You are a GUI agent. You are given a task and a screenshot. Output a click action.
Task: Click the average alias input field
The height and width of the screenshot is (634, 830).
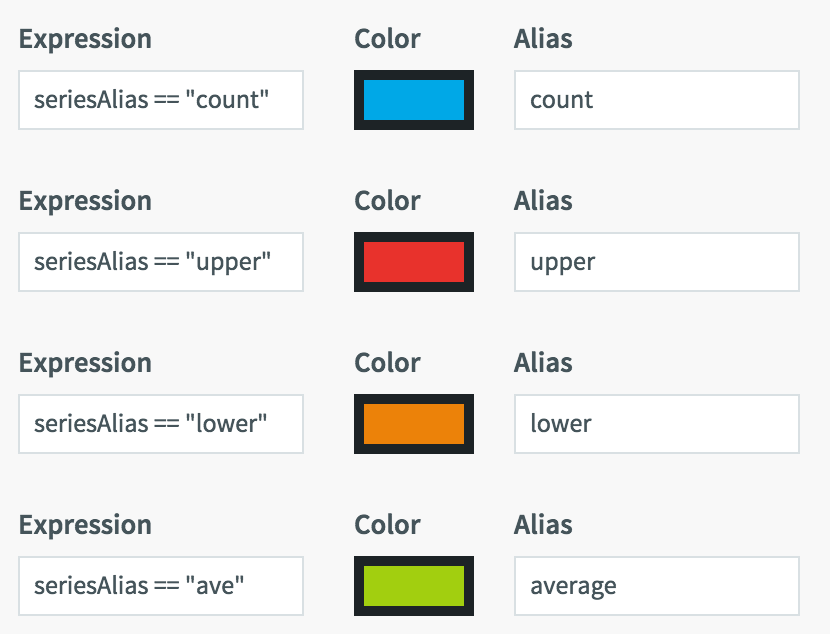[x=655, y=586]
